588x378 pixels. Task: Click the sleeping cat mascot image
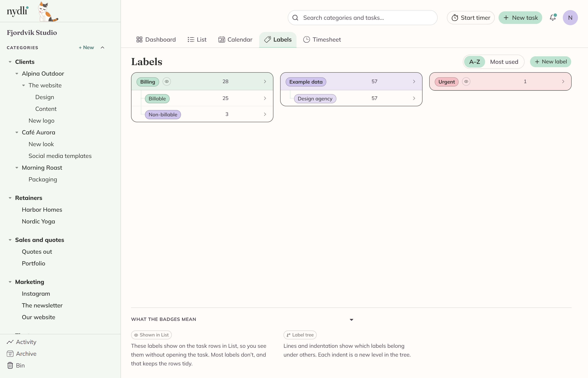pyautogui.click(x=48, y=12)
